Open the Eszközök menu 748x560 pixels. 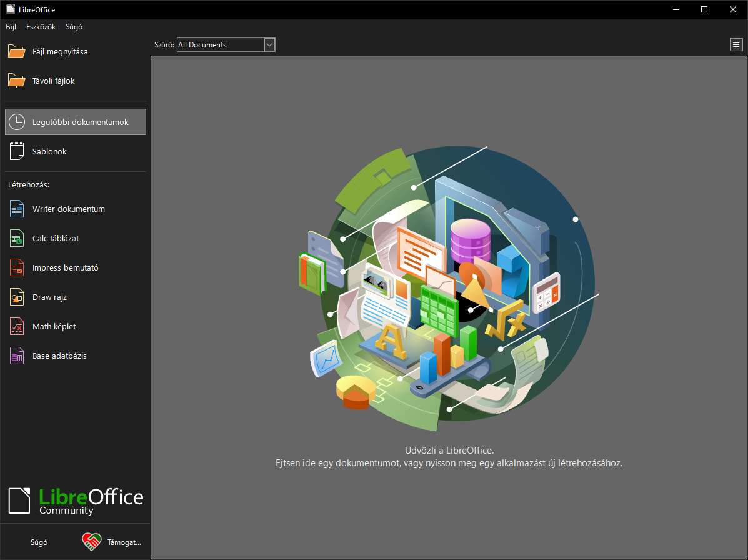41,27
